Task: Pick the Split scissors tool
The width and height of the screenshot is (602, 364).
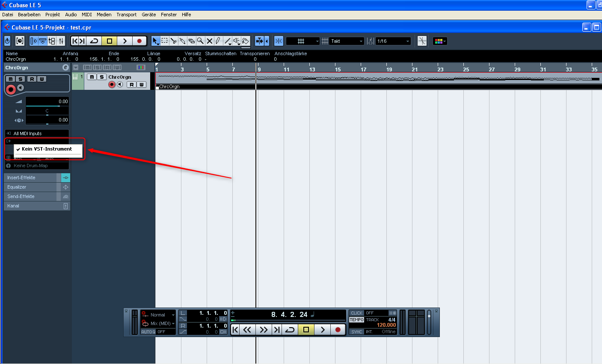Action: click(x=174, y=41)
